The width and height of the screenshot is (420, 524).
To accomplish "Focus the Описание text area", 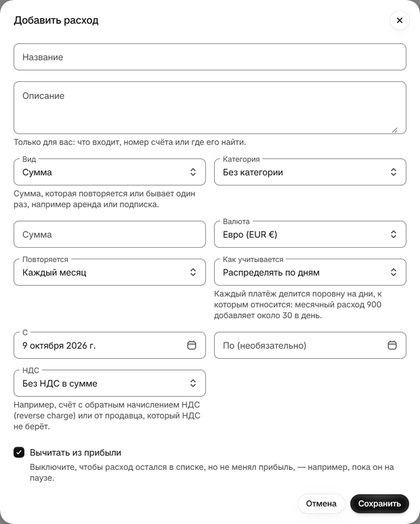I will pos(210,108).
